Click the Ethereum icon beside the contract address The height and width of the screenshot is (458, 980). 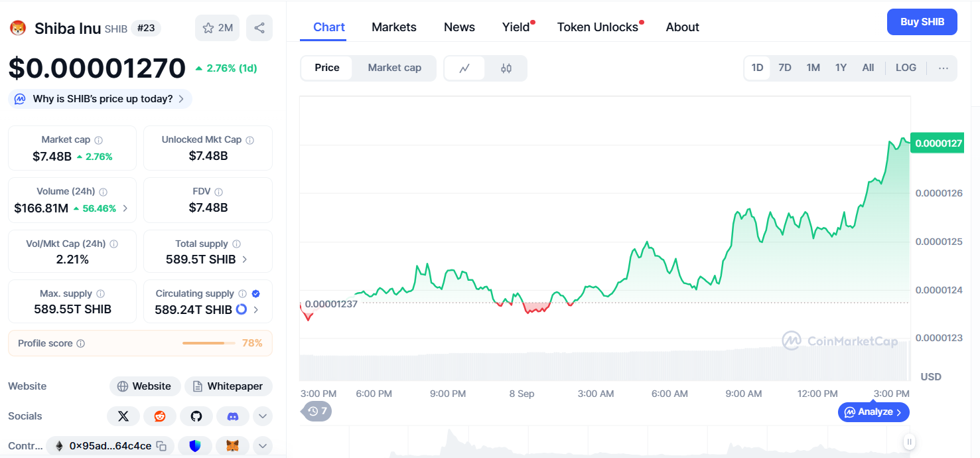[x=60, y=446]
